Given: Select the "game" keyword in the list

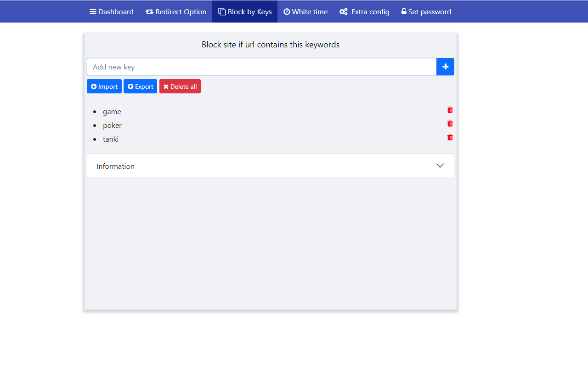Looking at the screenshot, I should pos(112,111).
